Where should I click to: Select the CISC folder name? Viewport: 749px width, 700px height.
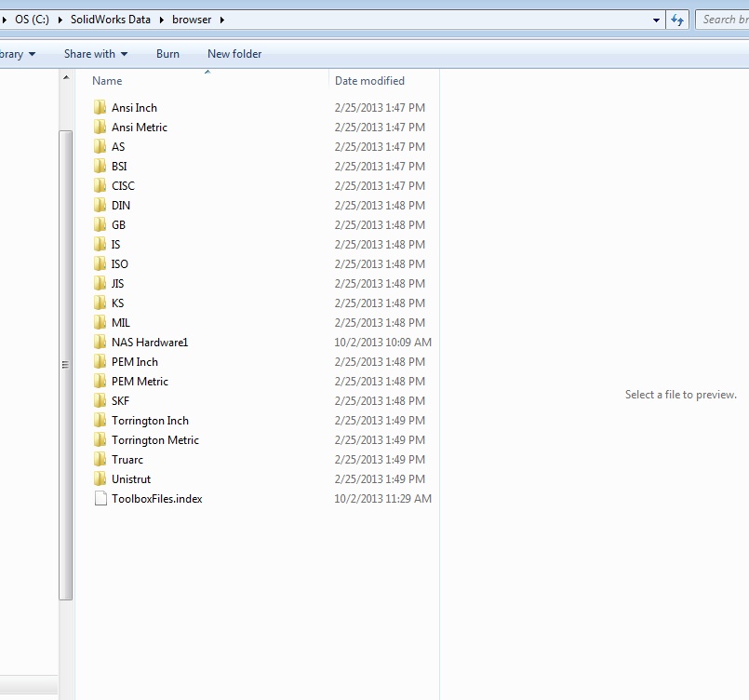123,186
